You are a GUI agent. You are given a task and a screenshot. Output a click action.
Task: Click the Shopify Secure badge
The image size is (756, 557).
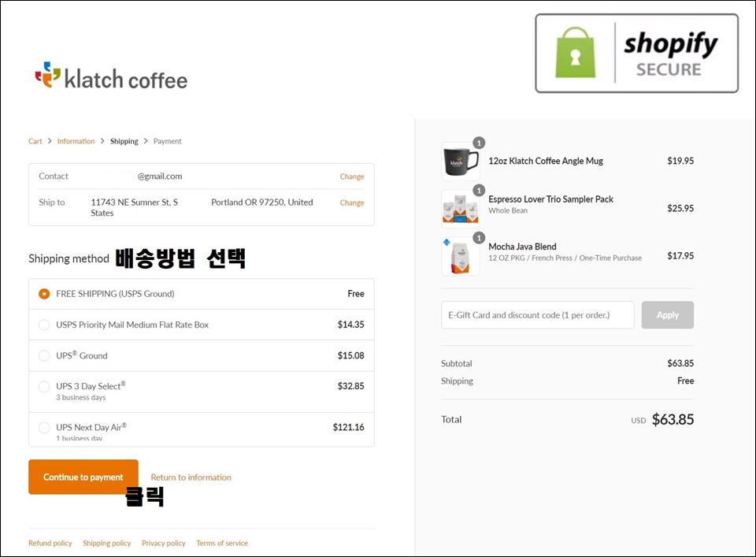pyautogui.click(x=636, y=53)
